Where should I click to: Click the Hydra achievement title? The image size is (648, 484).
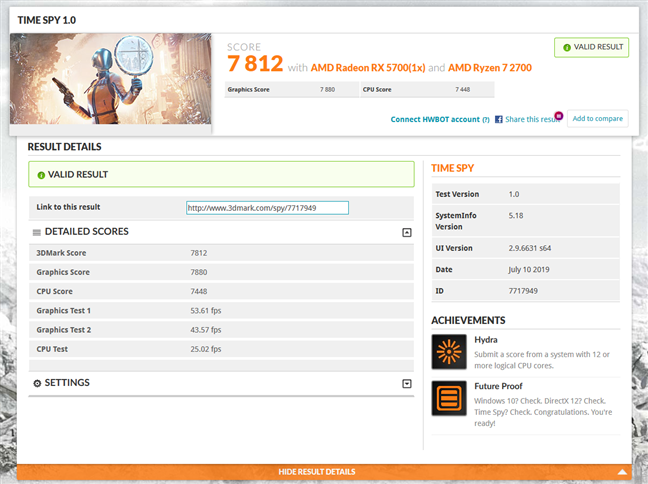(486, 340)
